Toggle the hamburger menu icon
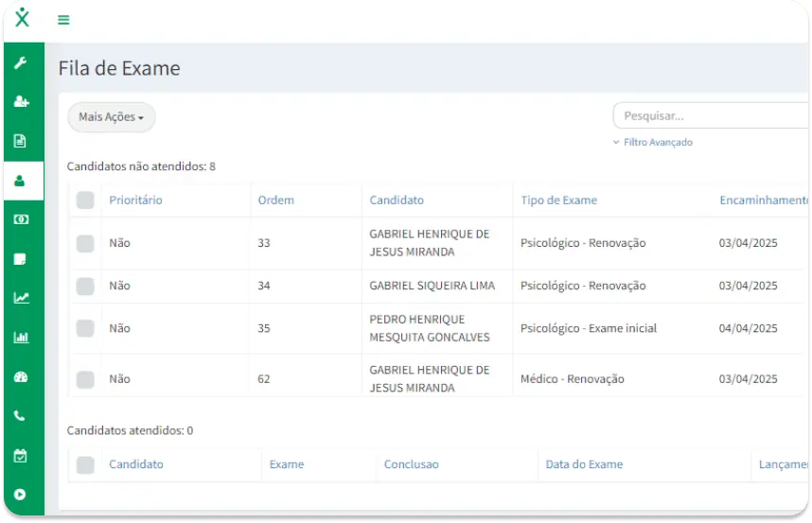 (63, 20)
